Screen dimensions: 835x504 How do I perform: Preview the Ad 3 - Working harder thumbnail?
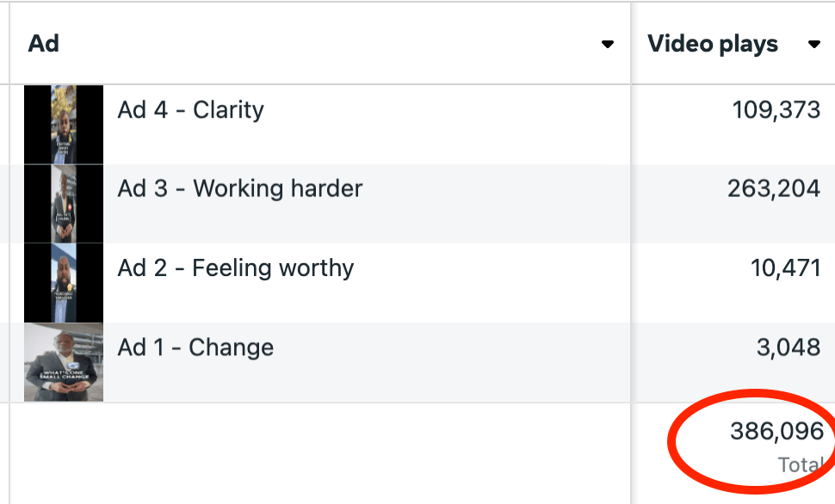[x=64, y=204]
